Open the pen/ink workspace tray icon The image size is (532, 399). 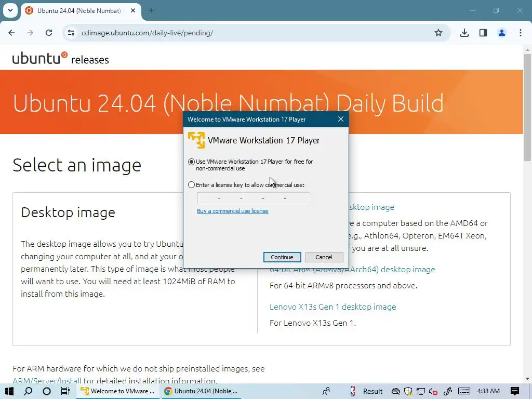coord(447,391)
